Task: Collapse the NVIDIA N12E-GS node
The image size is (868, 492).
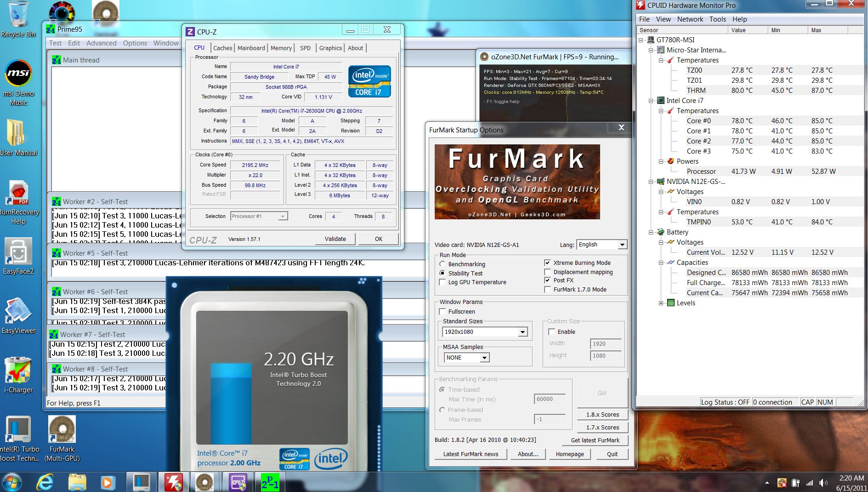Action: (651, 182)
